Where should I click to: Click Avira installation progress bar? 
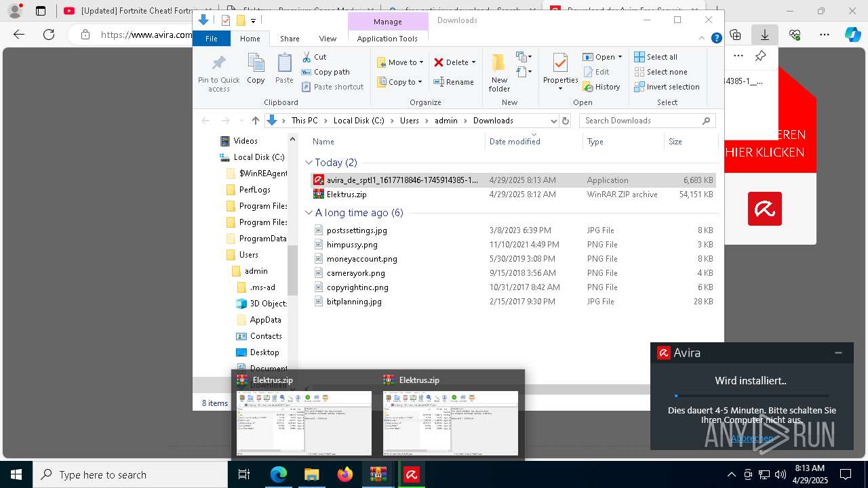[x=751, y=396]
